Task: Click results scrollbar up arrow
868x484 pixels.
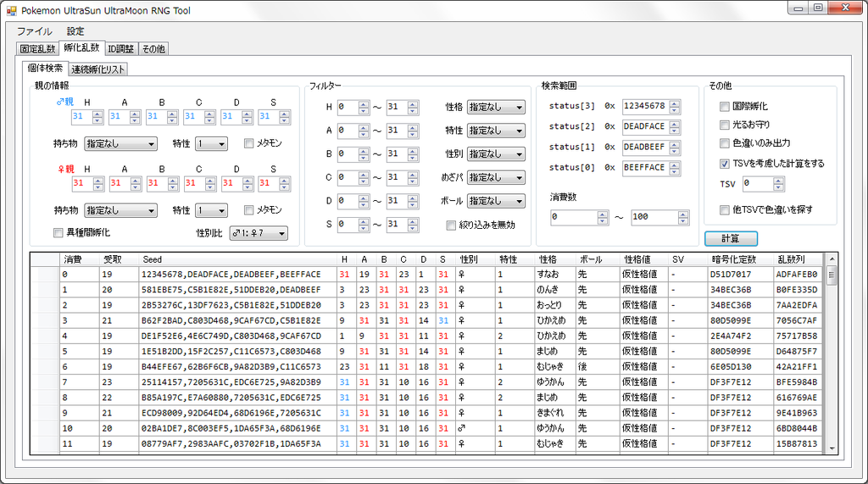Action: click(x=832, y=259)
